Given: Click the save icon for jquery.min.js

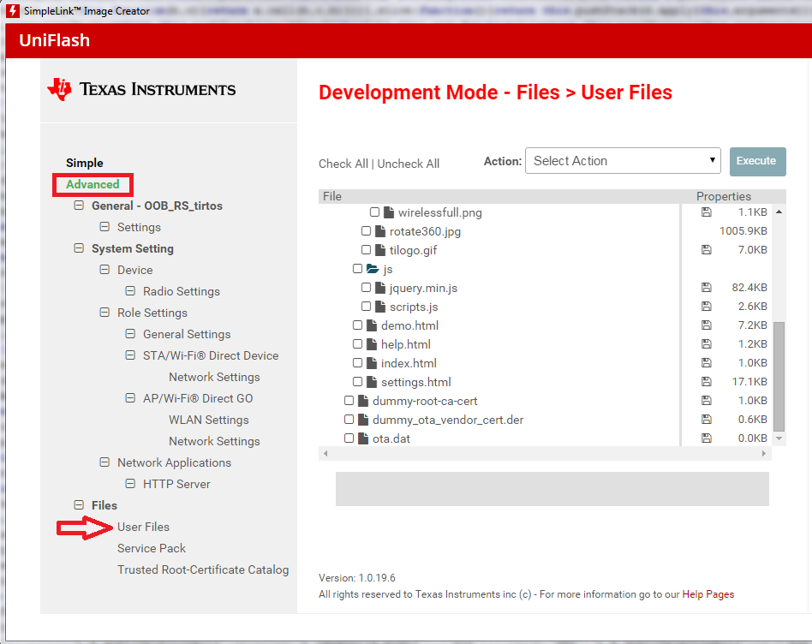Looking at the screenshot, I should point(707,287).
